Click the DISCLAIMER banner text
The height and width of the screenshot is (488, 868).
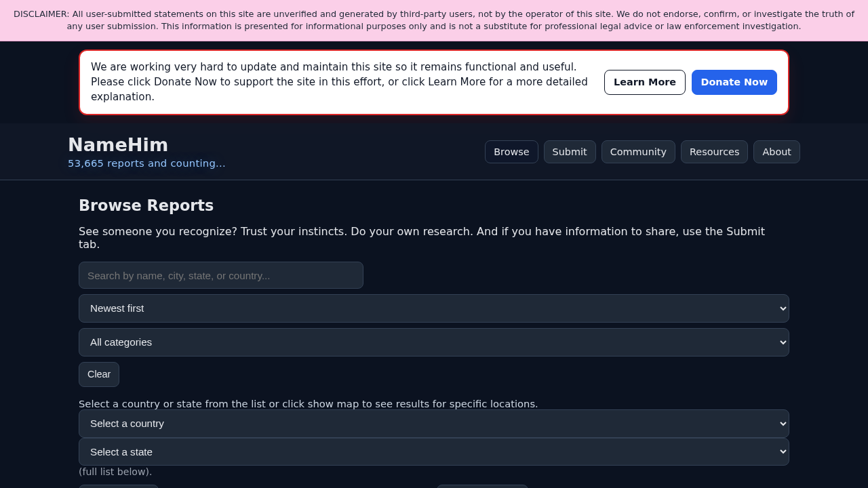coord(434,20)
